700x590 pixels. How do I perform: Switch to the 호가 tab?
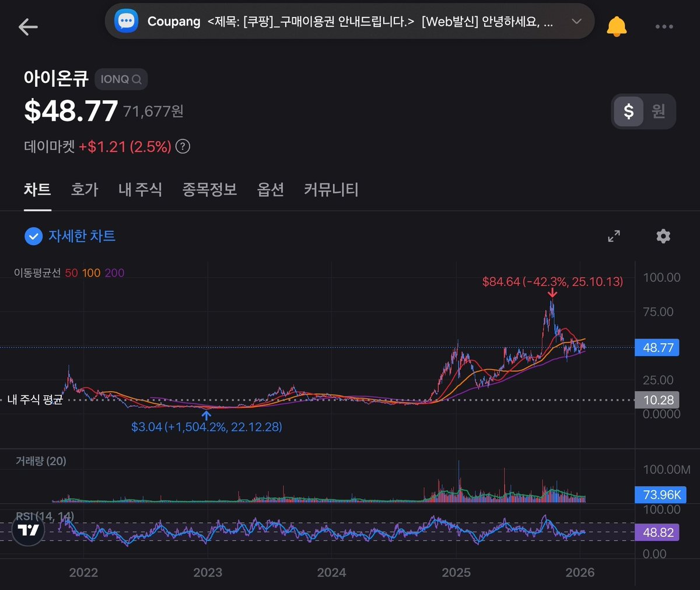pos(85,190)
